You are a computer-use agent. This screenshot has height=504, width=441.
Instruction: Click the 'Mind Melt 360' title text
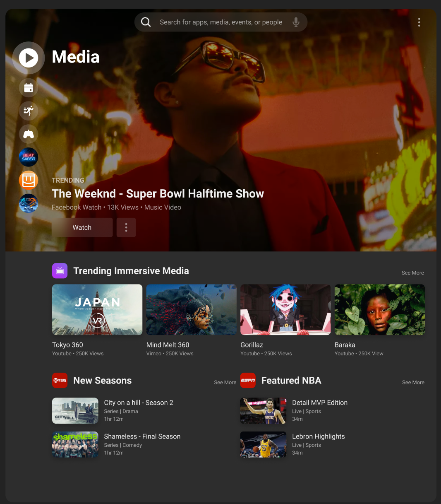tap(168, 345)
